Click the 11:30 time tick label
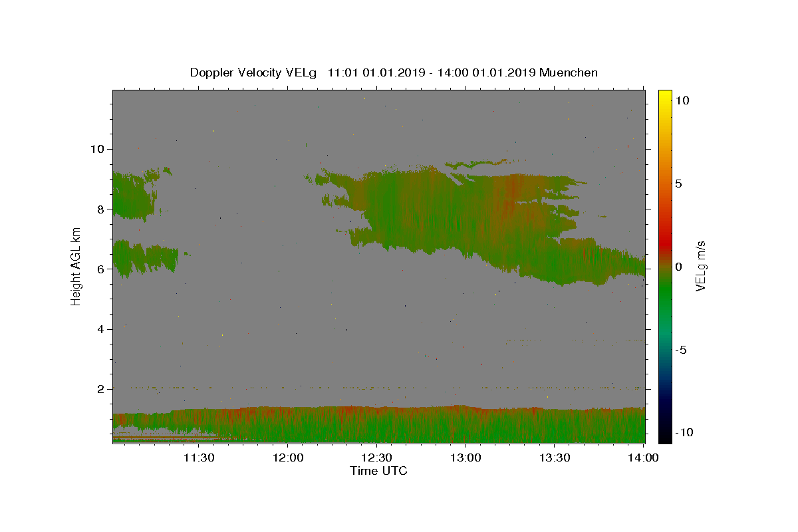The image size is (798, 532). point(199,458)
